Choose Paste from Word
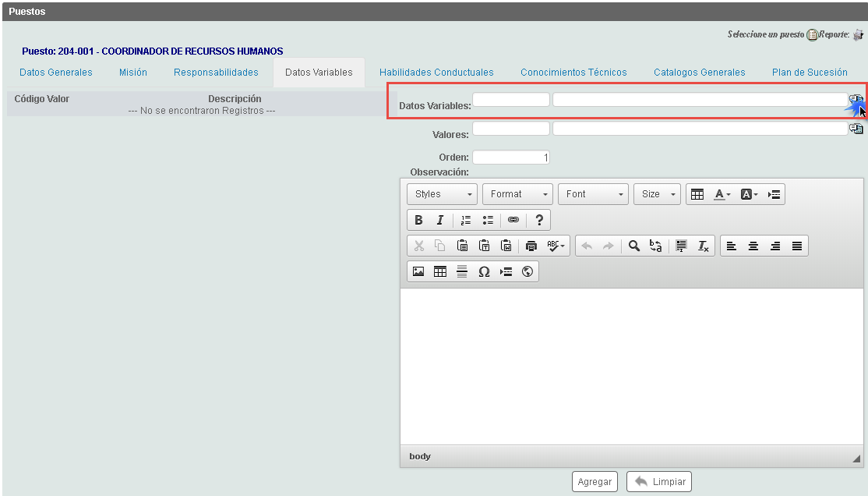The height and width of the screenshot is (496, 868). (x=506, y=246)
